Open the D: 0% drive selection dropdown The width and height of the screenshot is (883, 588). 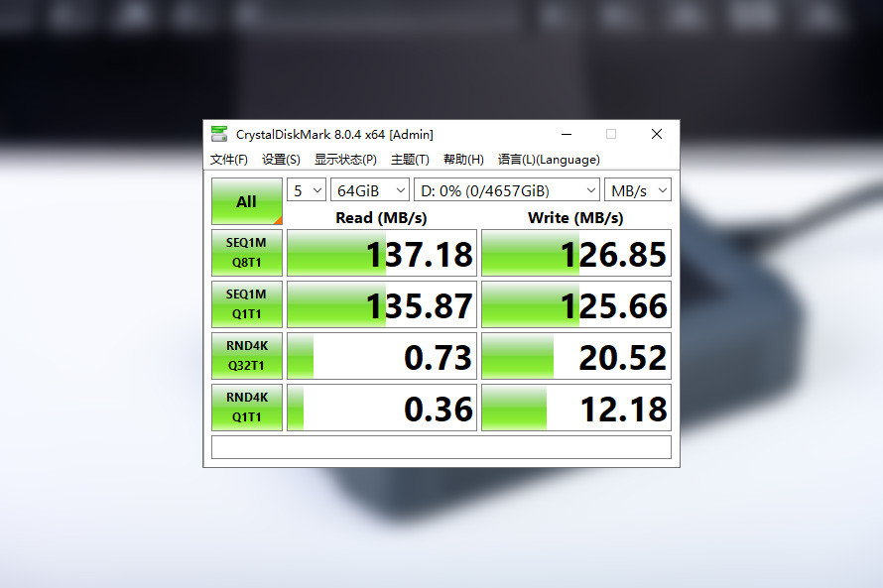click(506, 190)
